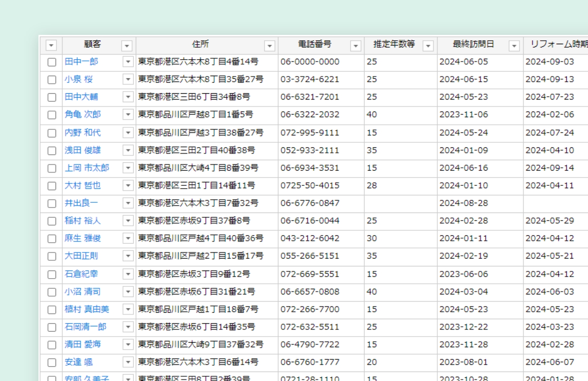588x381 pixels.
Task: Open customer record 植村 真由美
Action: (x=87, y=309)
